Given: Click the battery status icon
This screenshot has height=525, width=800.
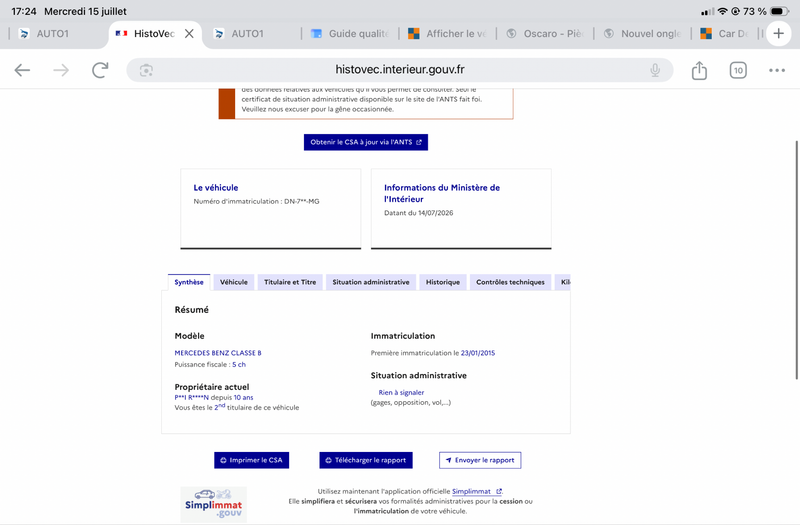Looking at the screenshot, I should [x=780, y=11].
